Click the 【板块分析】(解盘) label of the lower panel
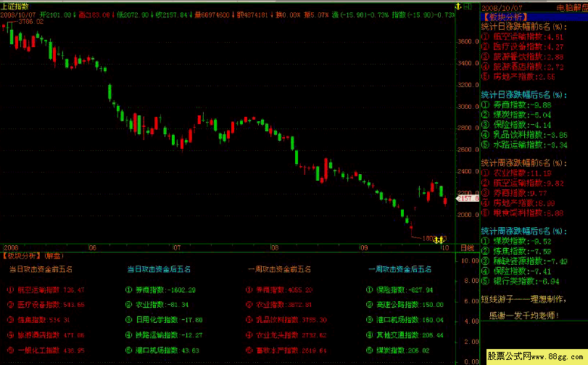The height and width of the screenshot is (365, 588). tap(33, 256)
